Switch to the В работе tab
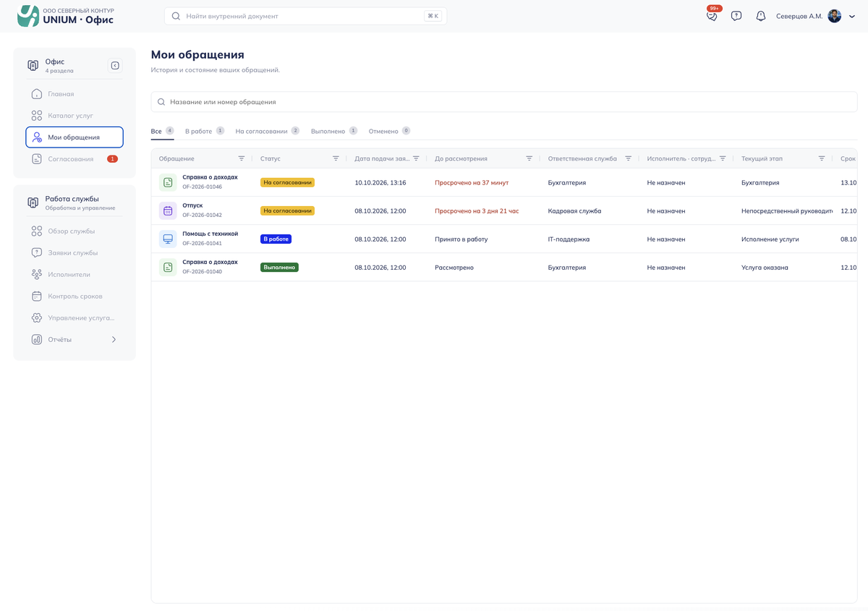The height and width of the screenshot is (611, 868). [205, 132]
